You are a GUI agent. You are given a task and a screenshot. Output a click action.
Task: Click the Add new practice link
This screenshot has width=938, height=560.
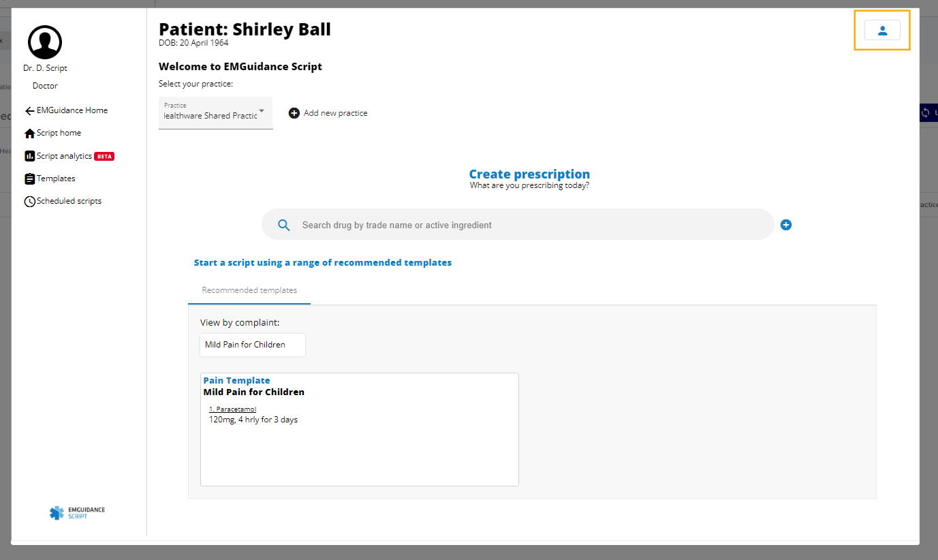(335, 113)
